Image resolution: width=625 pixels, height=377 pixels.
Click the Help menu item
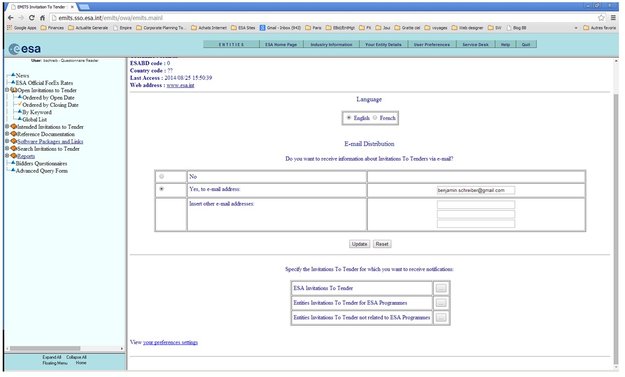[x=505, y=44]
